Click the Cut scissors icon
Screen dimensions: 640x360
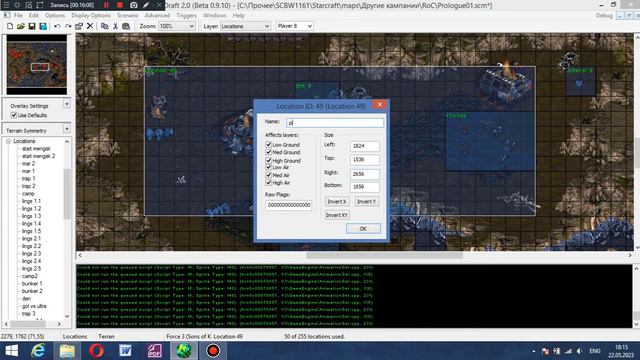(116, 27)
